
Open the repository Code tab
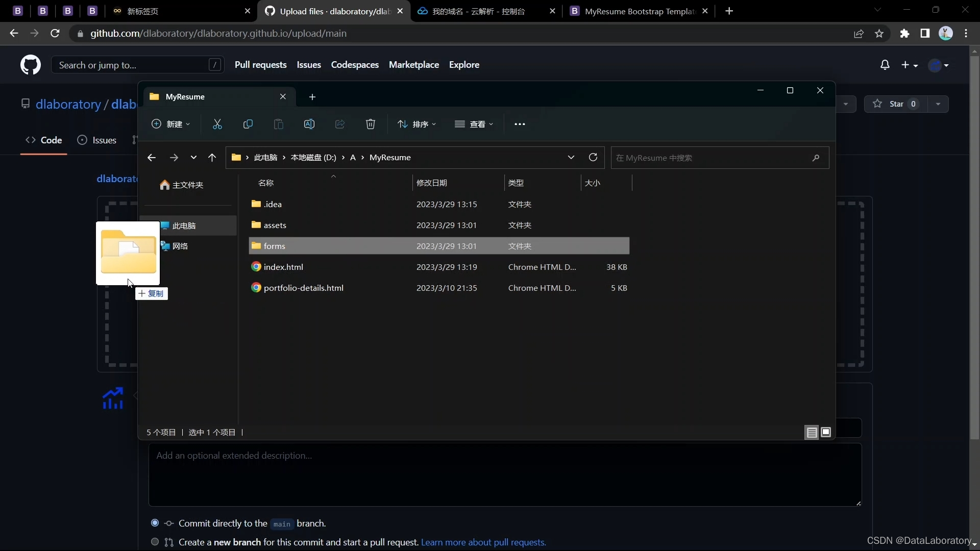point(44,140)
